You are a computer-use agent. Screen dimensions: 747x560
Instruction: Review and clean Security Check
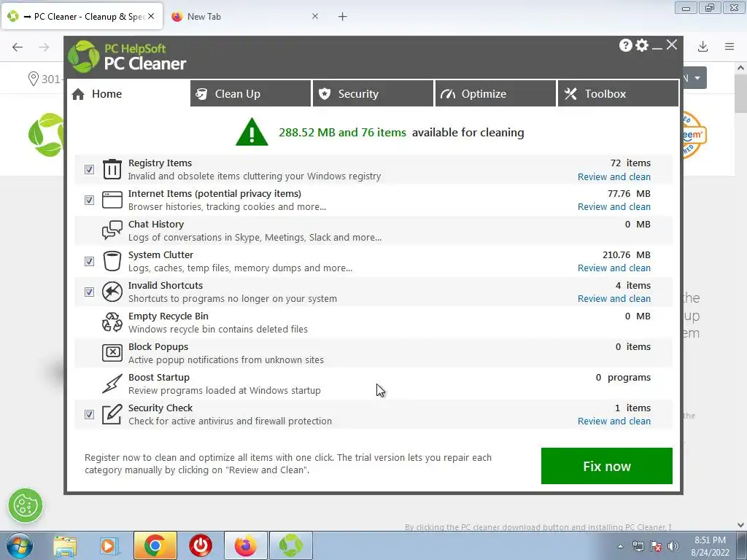point(614,421)
